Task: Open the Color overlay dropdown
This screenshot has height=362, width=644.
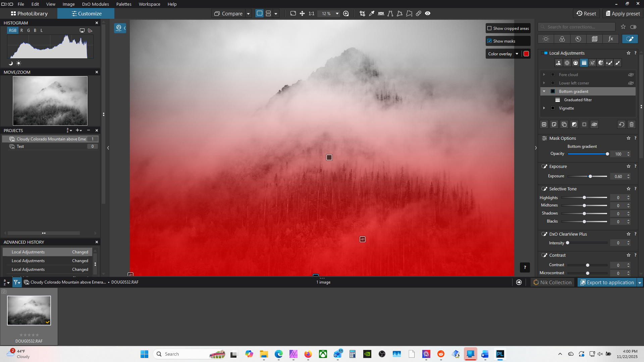Action: pyautogui.click(x=517, y=54)
